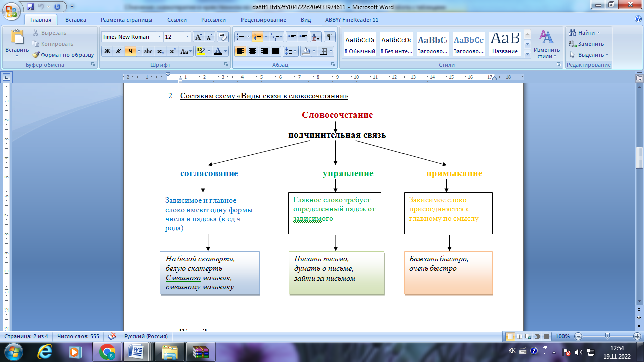Increase paragraph indent
The width and height of the screenshot is (644, 362).
[303, 37]
